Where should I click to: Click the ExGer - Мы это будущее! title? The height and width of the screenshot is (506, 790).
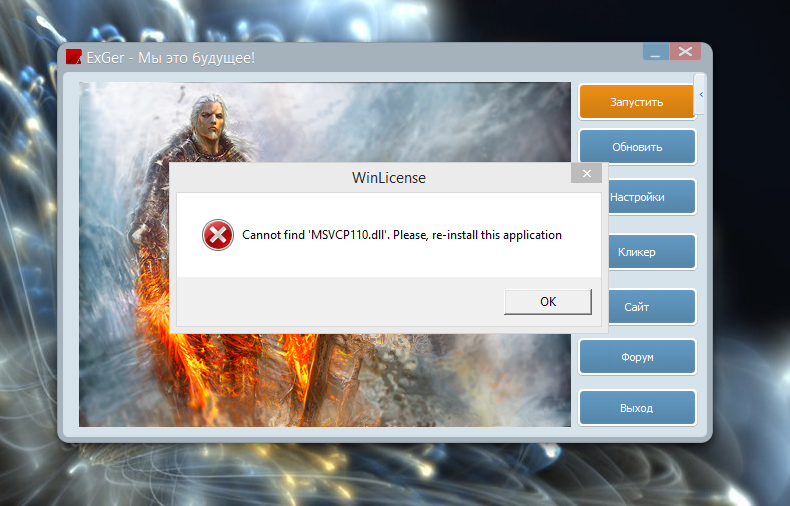tap(170, 58)
